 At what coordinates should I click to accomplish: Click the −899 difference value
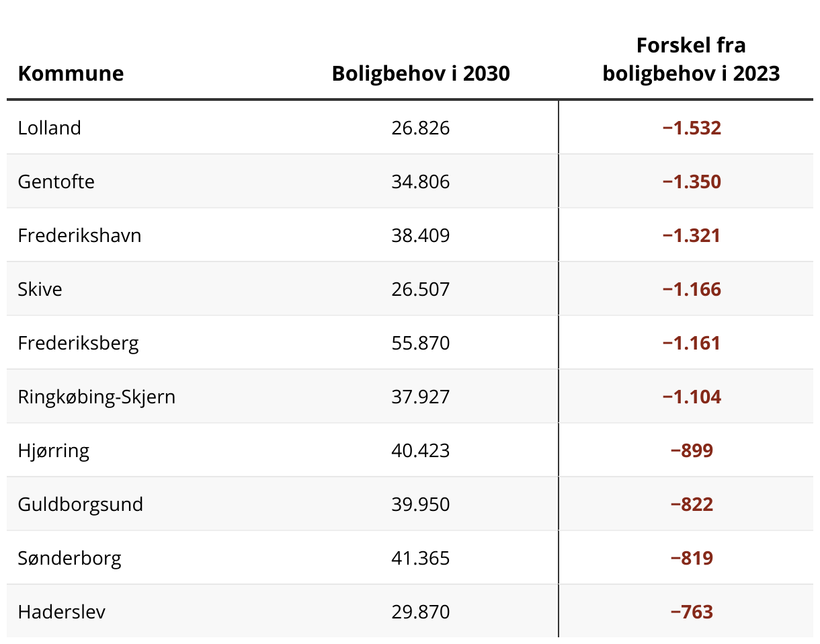click(692, 450)
